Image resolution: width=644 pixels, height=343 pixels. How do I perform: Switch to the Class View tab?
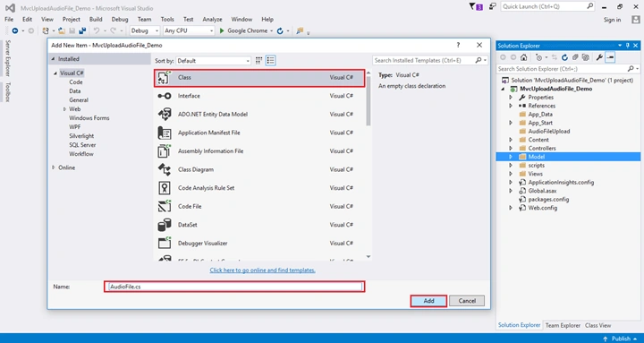598,325
